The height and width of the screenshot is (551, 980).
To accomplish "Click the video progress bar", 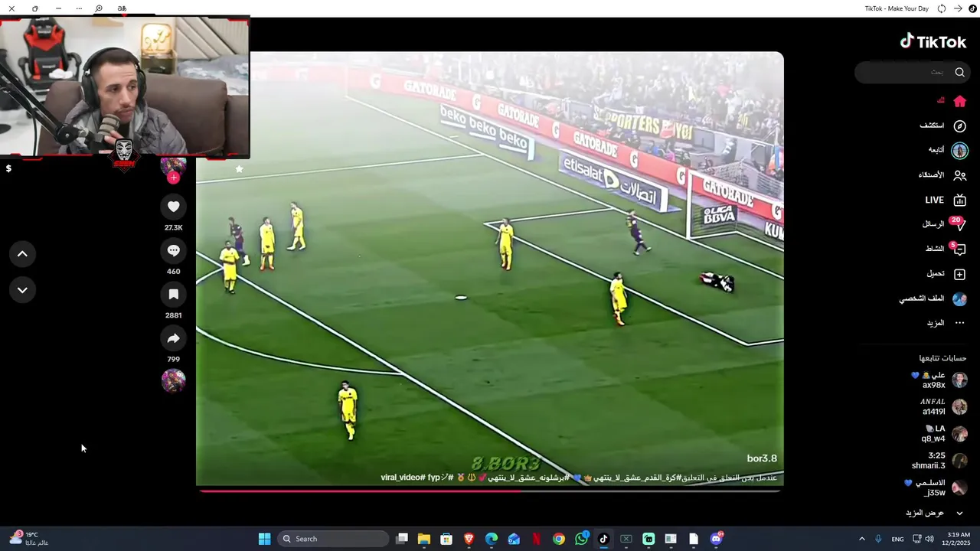I will 490,491.
